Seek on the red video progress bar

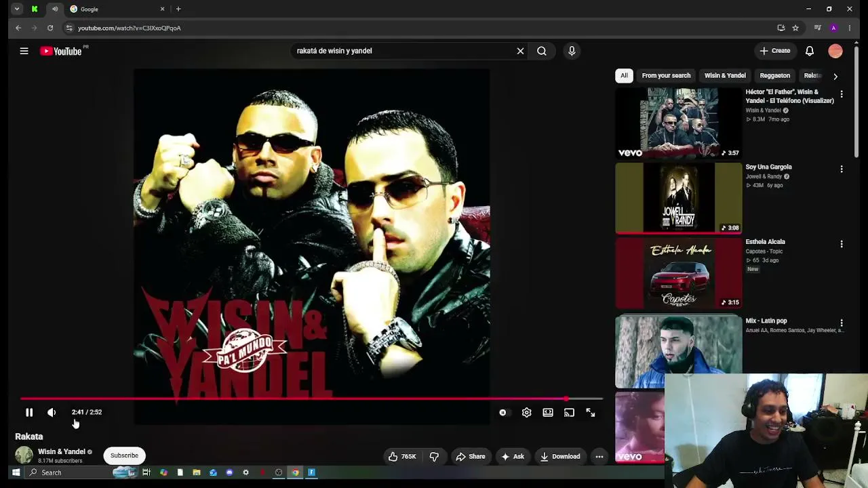tap(311, 399)
